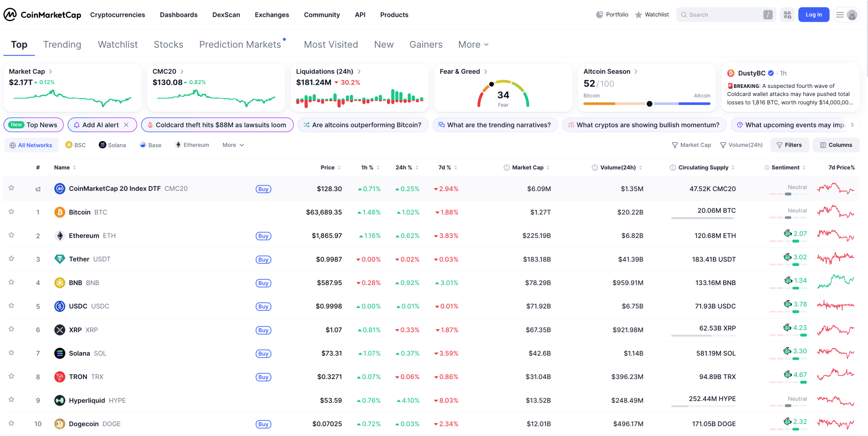The width and height of the screenshot is (868, 436).
Task: Star XRP to add to watchlist
Action: coord(11,329)
